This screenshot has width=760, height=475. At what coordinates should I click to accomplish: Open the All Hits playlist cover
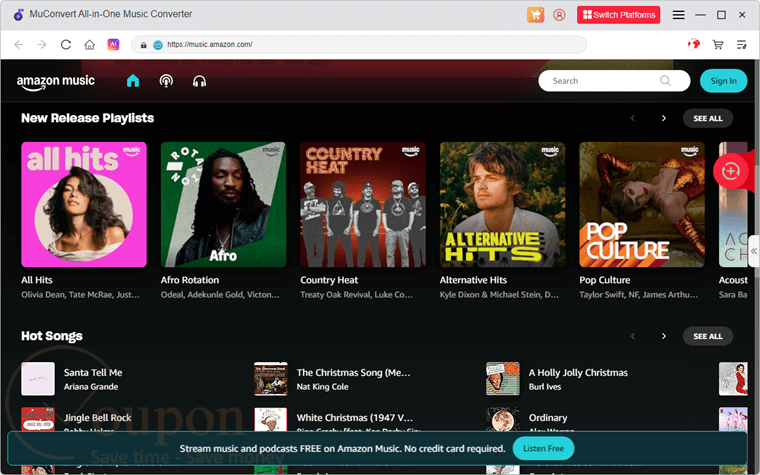pos(84,205)
